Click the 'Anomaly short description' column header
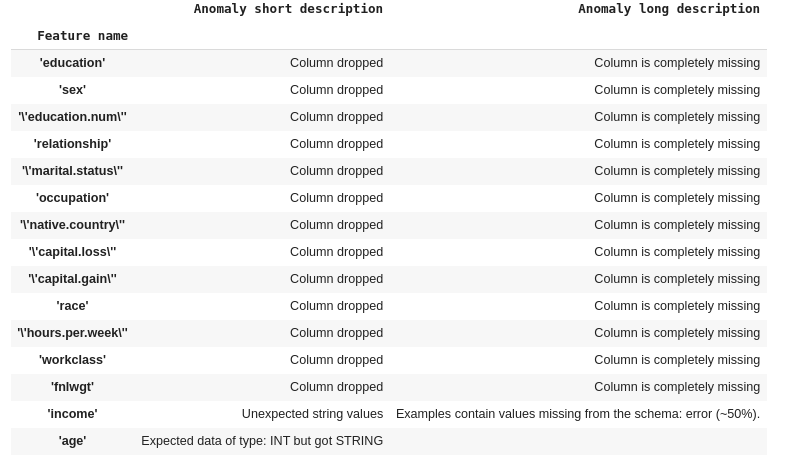This screenshot has width=793, height=467. 288,9
